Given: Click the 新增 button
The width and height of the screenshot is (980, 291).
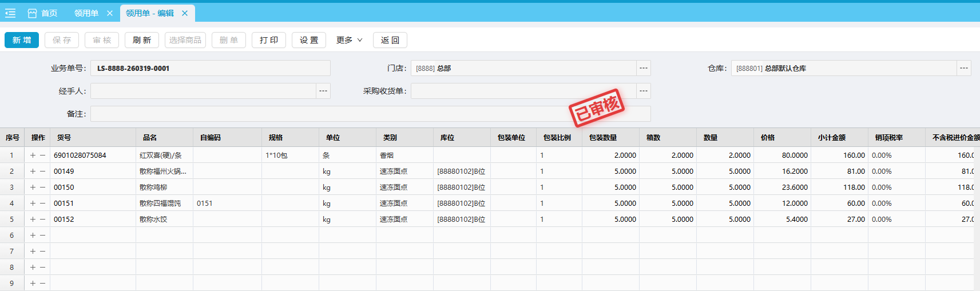Looking at the screenshot, I should (x=22, y=40).
